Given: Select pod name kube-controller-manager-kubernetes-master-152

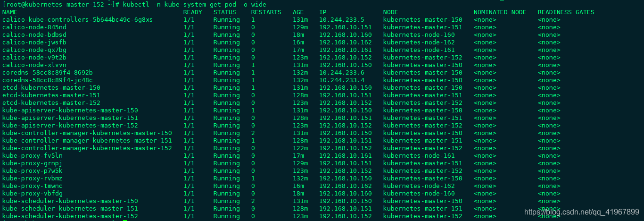Looking at the screenshot, I should tap(87, 148).
